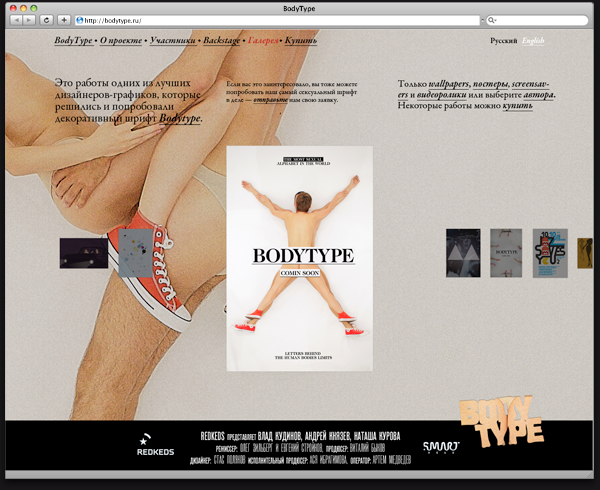Viewport: 600px width, 490px height.
Task: Reload the page with the refresh button
Action: [x=47, y=20]
